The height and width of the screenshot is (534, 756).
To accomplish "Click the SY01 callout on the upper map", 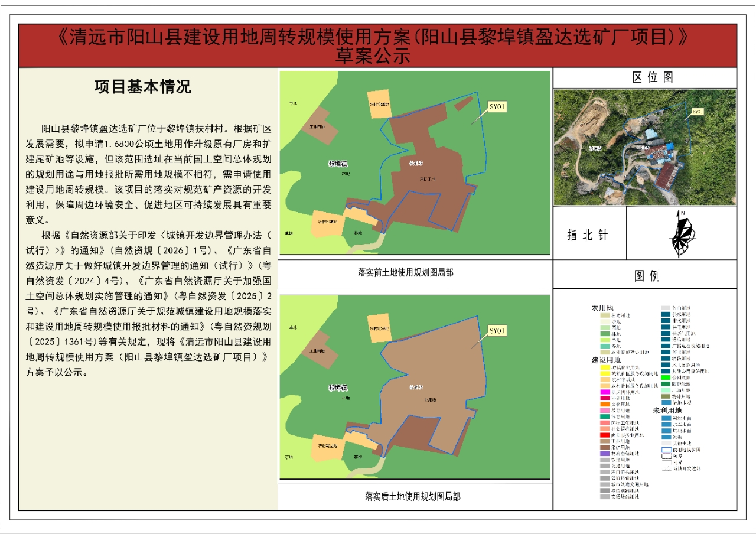I will 497,106.
